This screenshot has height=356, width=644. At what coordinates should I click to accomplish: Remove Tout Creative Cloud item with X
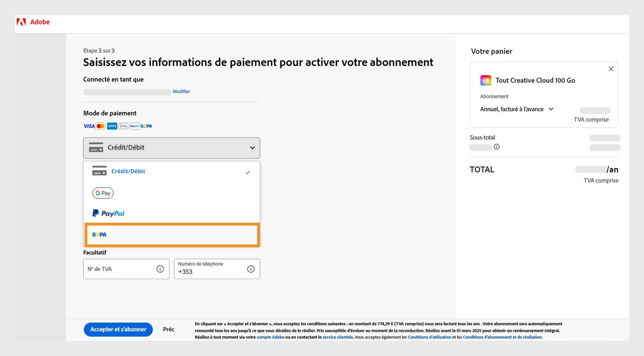(611, 69)
